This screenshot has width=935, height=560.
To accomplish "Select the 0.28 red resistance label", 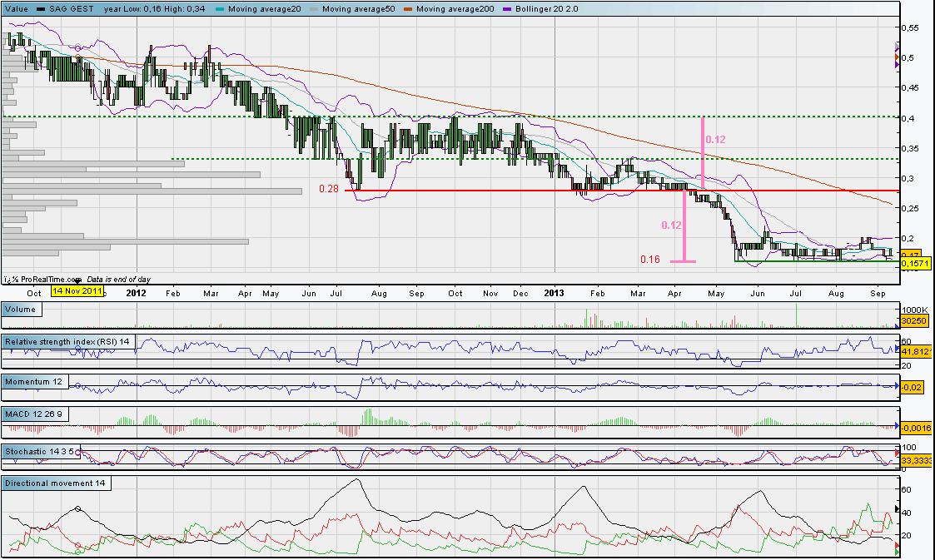I will click(x=328, y=190).
